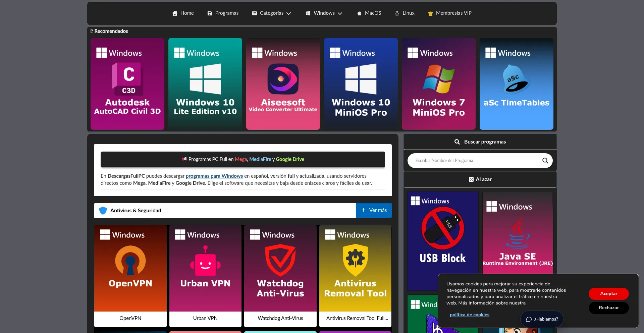Click the MediaFire link in the banner
644x333 pixels.
click(260, 159)
